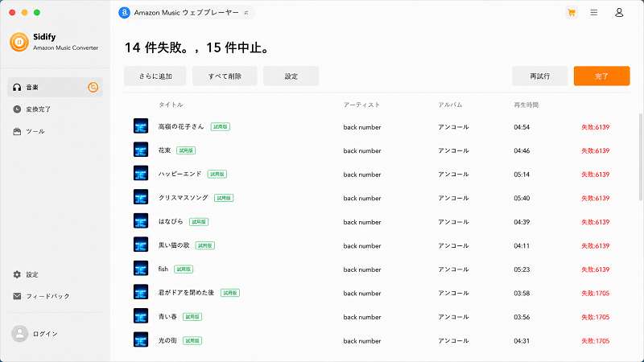The image size is (644, 362).
Task: Click the さらに追加 button
Action: (x=155, y=76)
